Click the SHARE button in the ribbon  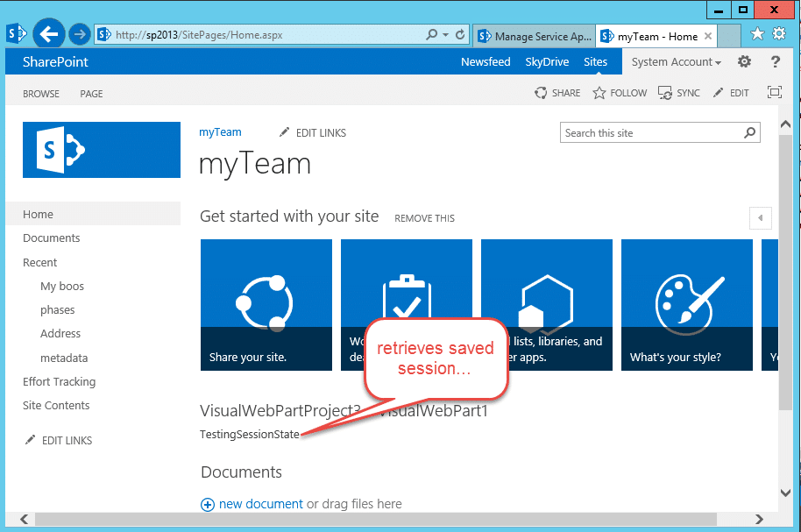tap(557, 93)
